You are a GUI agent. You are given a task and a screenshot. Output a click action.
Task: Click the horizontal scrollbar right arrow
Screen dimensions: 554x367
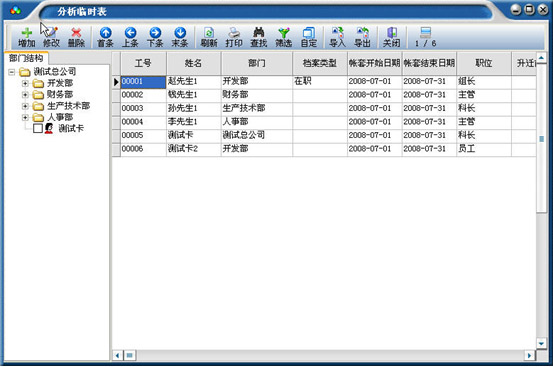(x=529, y=355)
